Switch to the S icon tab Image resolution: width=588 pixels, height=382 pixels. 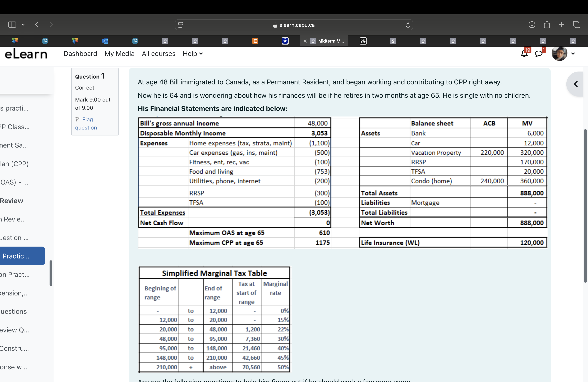coord(393,41)
